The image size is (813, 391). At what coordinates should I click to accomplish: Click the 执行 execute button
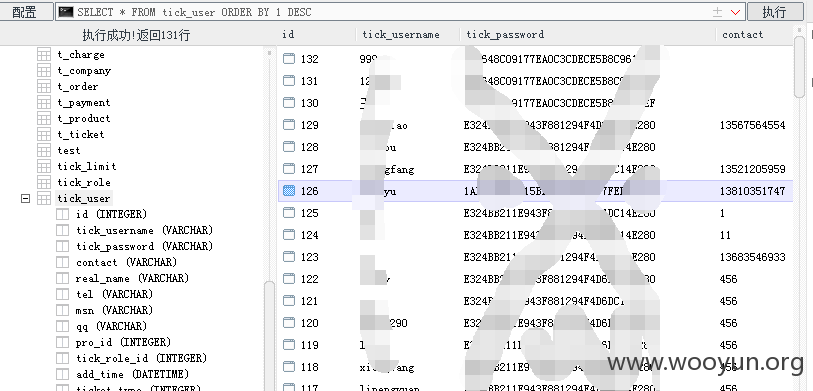coord(775,11)
